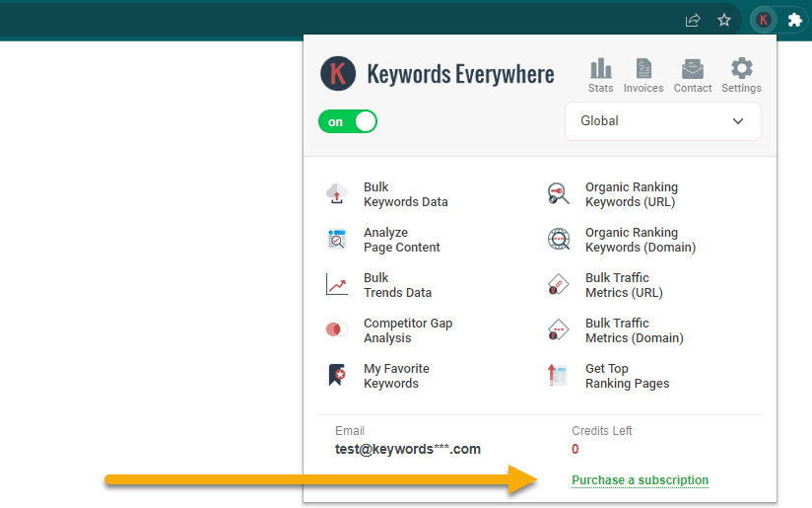Click the Stats label text
The width and height of the screenshot is (812, 508).
click(x=601, y=88)
